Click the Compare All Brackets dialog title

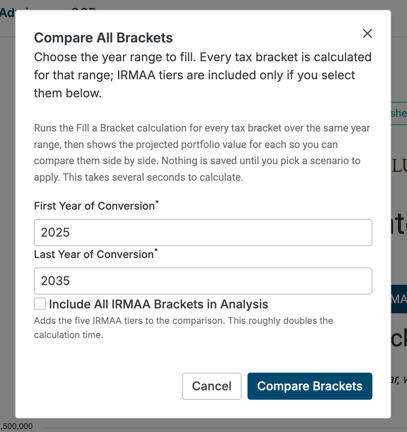point(103,38)
